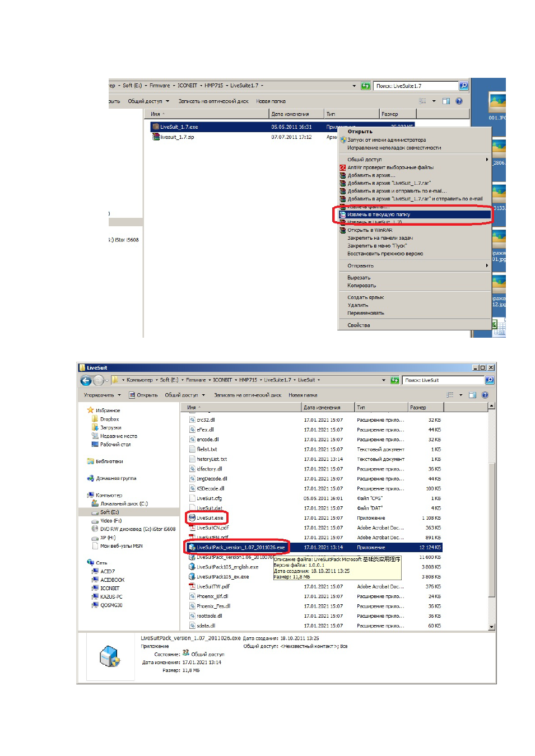
Task: Click the vertical scrollbar thumb of file list
Action: point(492,529)
